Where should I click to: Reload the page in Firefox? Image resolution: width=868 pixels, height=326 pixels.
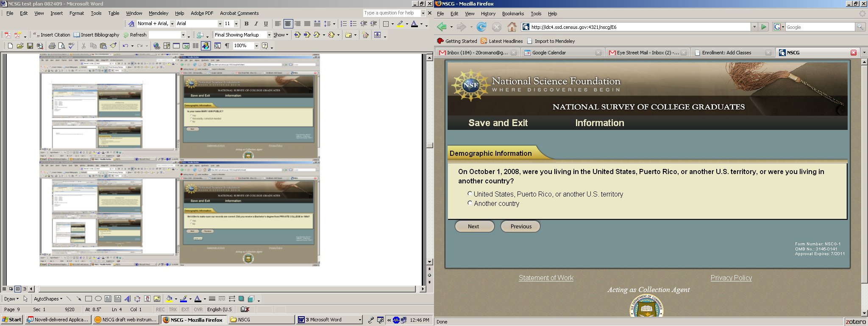481,27
